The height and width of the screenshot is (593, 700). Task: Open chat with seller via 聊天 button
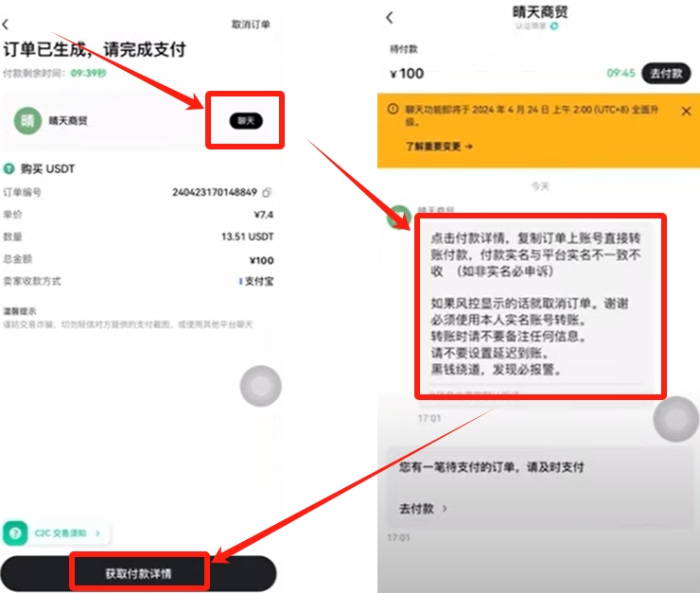[246, 120]
